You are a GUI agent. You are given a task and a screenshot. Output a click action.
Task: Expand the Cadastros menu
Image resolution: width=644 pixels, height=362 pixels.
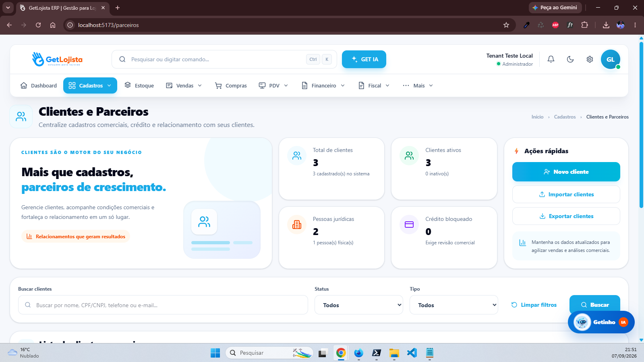pyautogui.click(x=90, y=85)
